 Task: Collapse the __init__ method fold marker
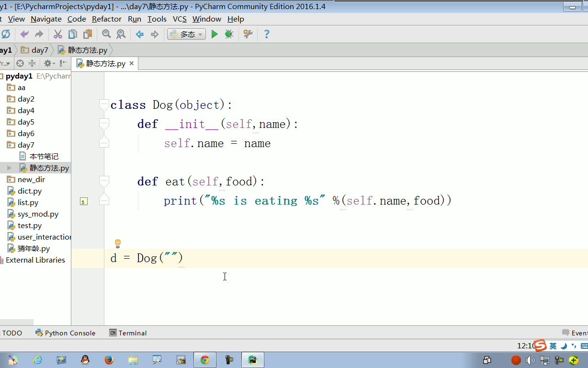pyautogui.click(x=104, y=124)
